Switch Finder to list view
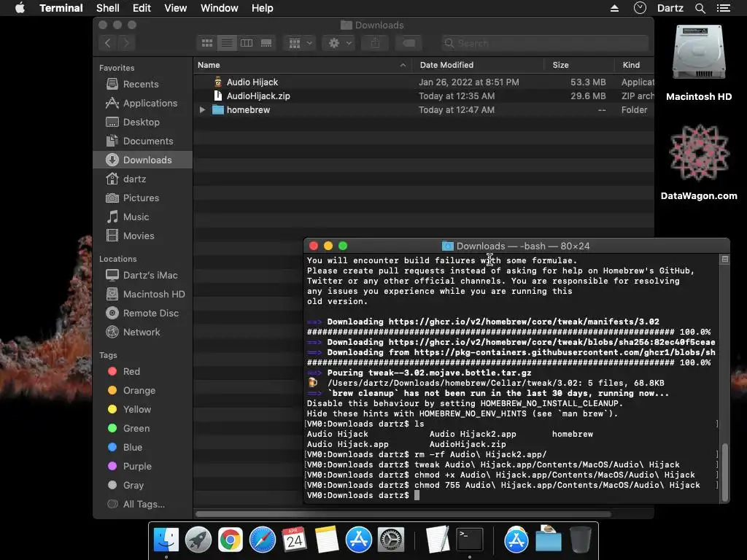 coord(227,43)
